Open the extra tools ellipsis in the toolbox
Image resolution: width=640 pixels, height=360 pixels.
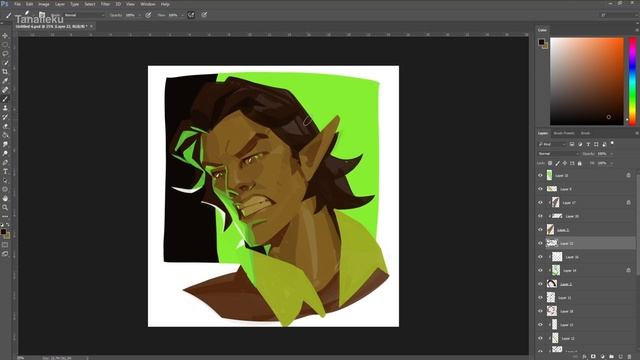coord(5,216)
